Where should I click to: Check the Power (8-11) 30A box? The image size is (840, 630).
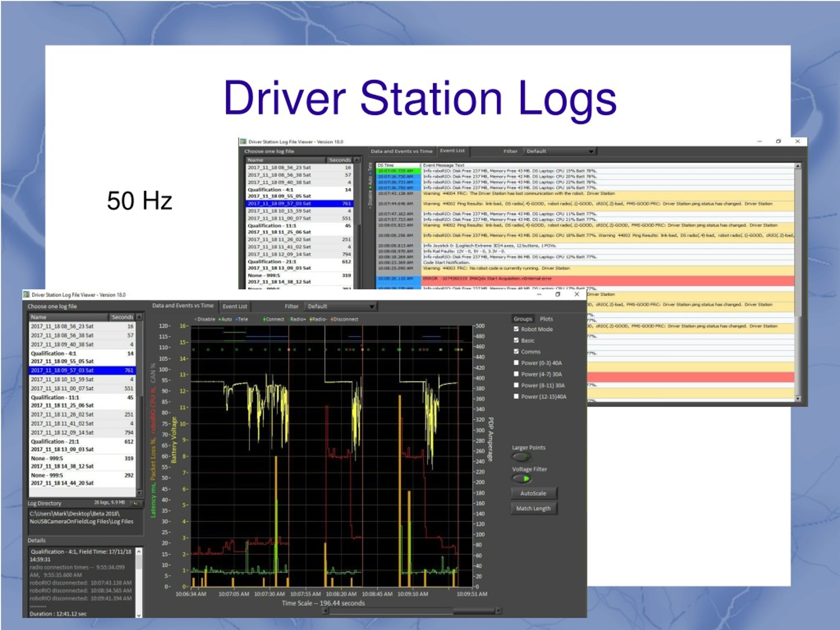[516, 385]
